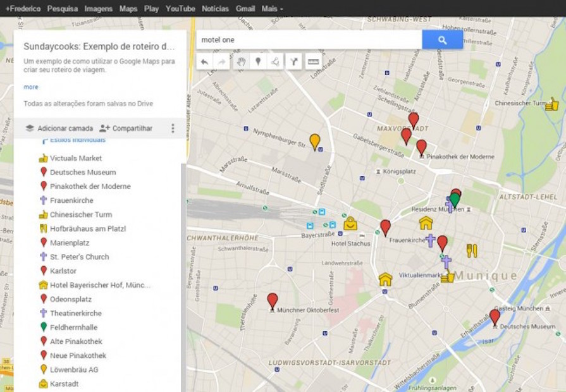Click the 'more' link in the description

pyautogui.click(x=31, y=87)
